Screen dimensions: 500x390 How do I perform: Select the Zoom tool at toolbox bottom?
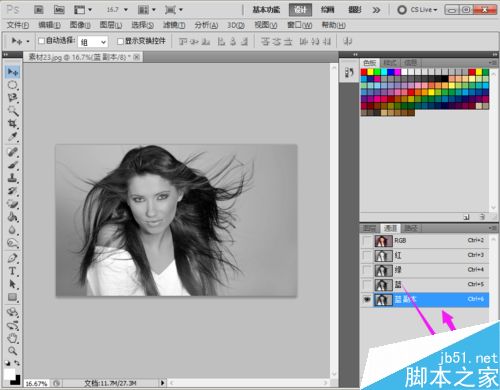coord(13,351)
